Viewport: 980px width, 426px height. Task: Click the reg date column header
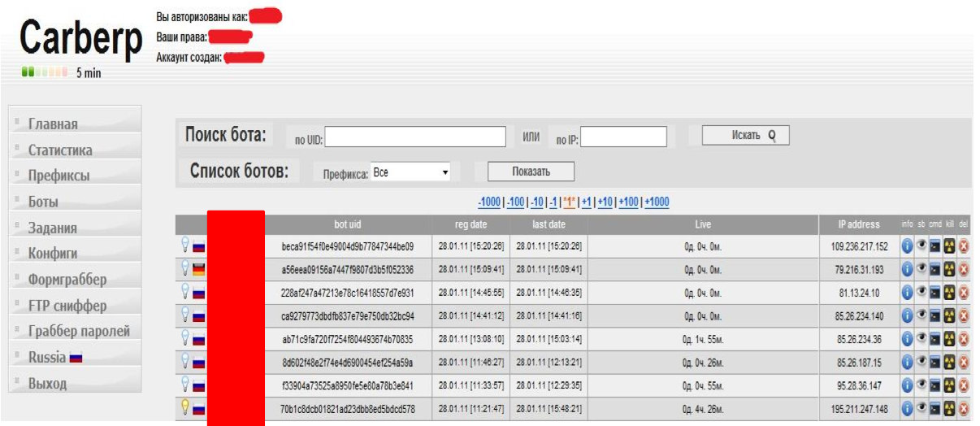[x=472, y=224]
